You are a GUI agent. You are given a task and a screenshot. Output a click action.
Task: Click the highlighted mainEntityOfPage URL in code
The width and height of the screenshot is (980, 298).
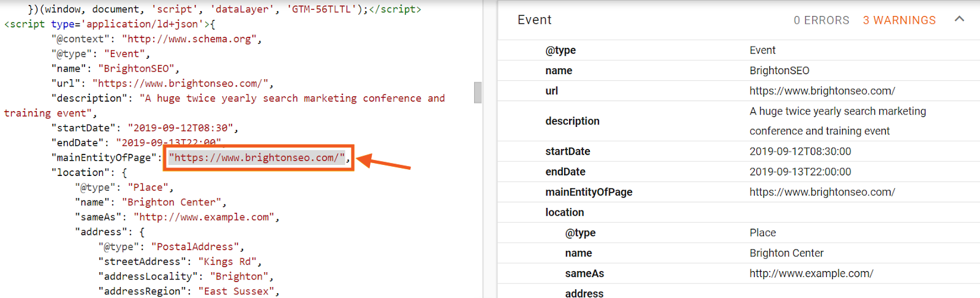click(257, 158)
